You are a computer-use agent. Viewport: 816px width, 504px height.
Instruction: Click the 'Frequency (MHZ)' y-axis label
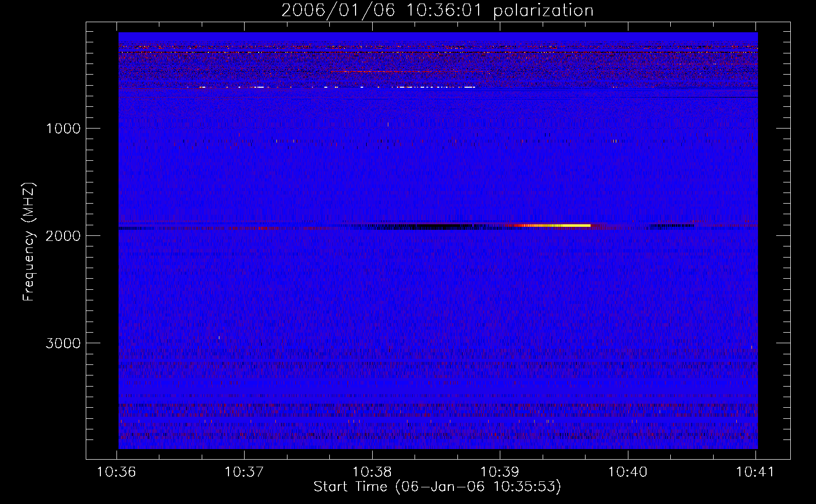pos(29,242)
